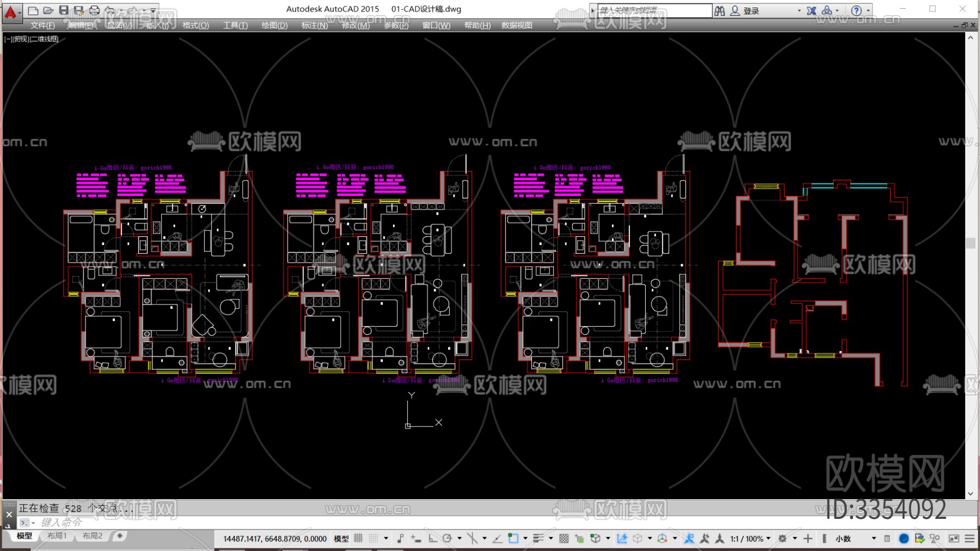The width and height of the screenshot is (980, 551).
Task: Click the 模型 model space button in status bar
Action: point(341,538)
